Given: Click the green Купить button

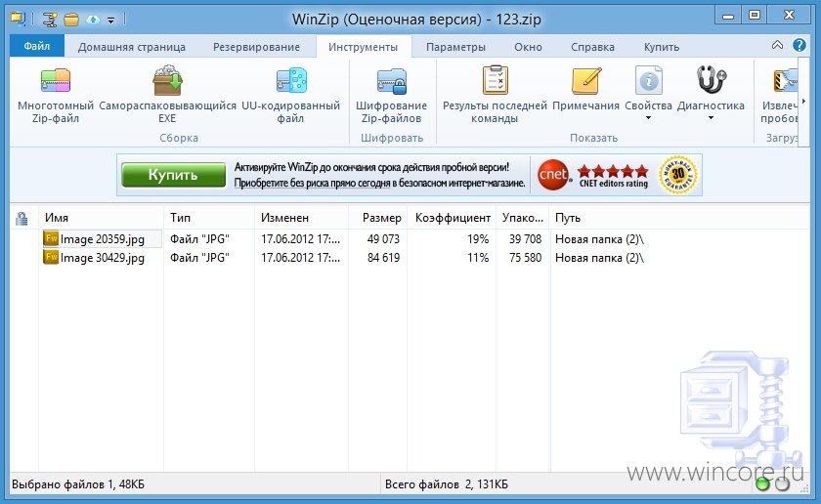Looking at the screenshot, I should [173, 174].
